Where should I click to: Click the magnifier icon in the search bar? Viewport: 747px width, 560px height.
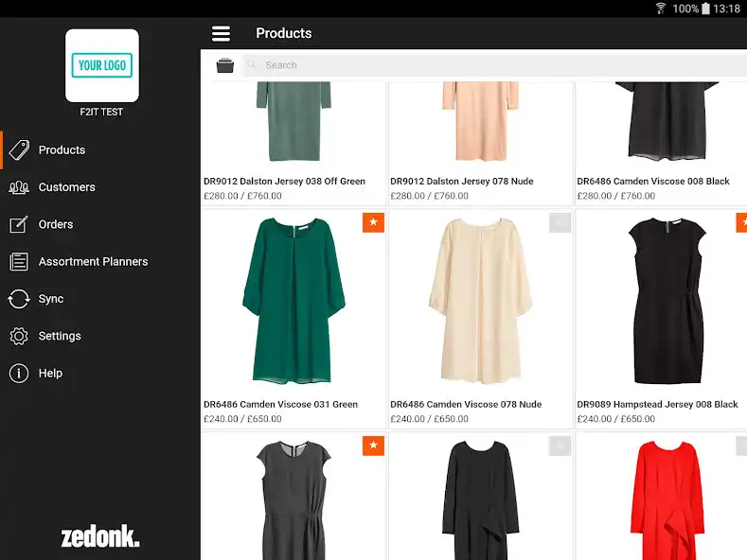click(x=252, y=64)
